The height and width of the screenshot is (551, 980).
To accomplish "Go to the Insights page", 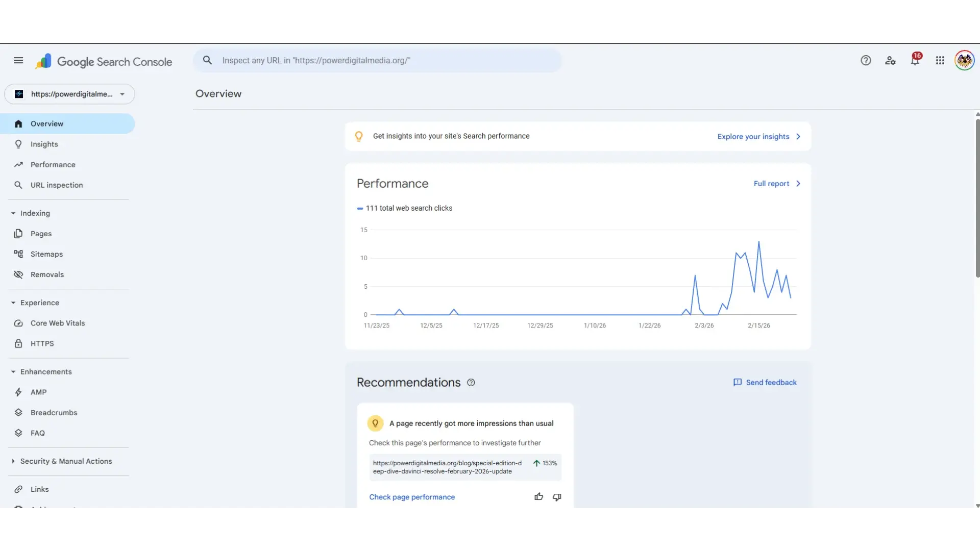I will (44, 144).
